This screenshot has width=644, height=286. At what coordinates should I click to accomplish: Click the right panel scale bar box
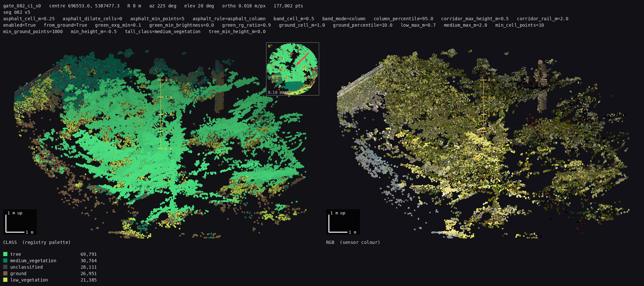click(x=343, y=222)
